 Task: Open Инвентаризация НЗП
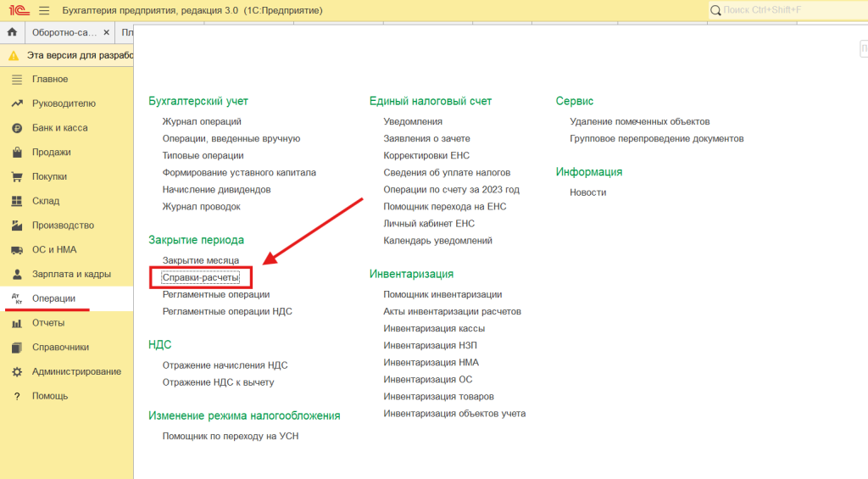tap(430, 346)
